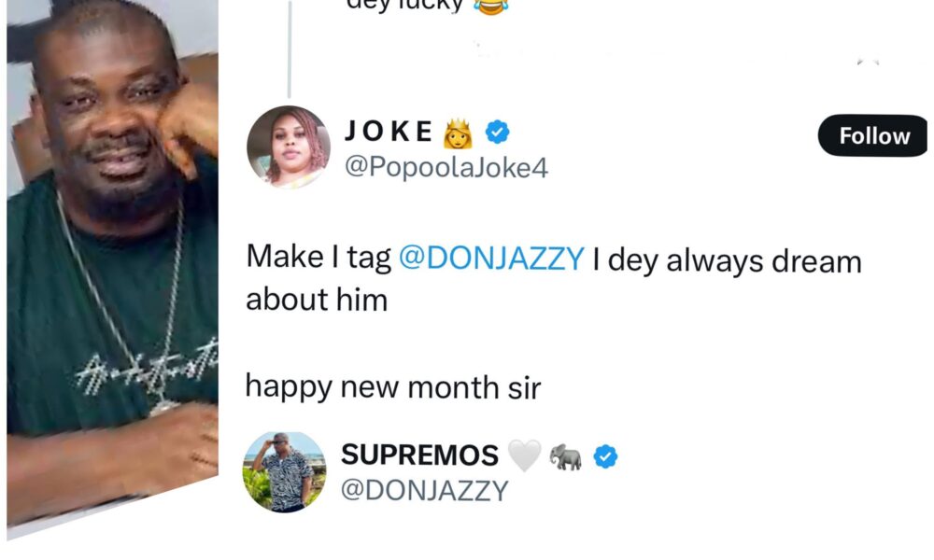Open the @PopoolaJoke4 handle

(446, 168)
